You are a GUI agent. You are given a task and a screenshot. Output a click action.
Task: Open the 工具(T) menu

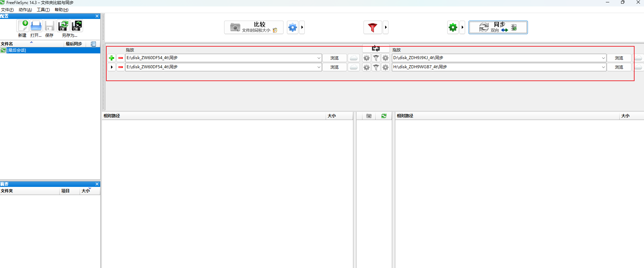click(43, 10)
